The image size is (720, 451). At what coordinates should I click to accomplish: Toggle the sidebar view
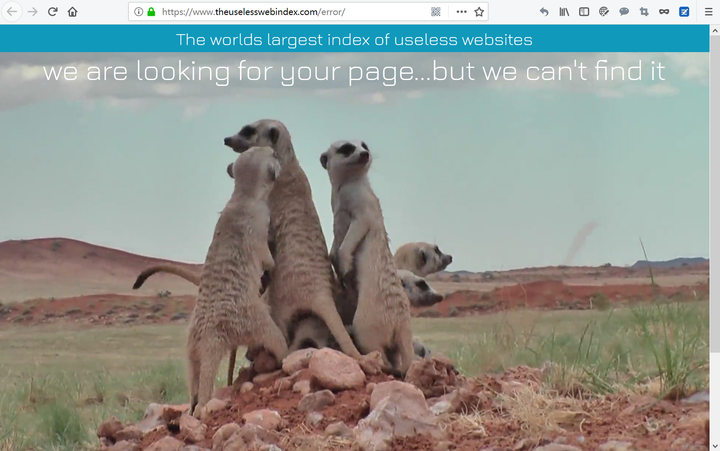[584, 12]
